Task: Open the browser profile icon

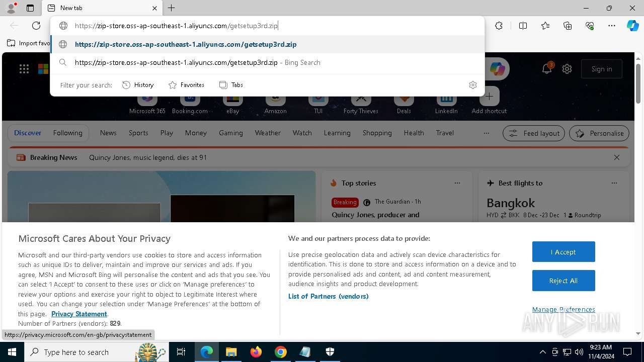Action: (11, 8)
